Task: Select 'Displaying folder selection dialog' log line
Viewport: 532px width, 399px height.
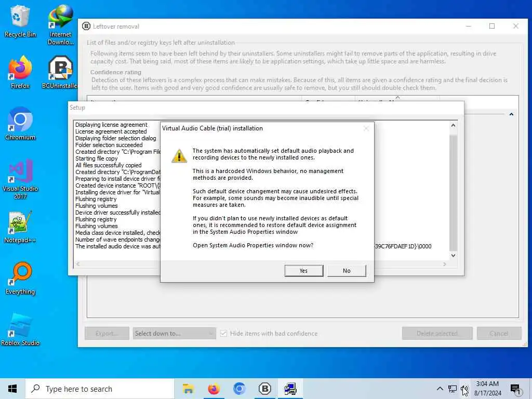Action: point(116,138)
